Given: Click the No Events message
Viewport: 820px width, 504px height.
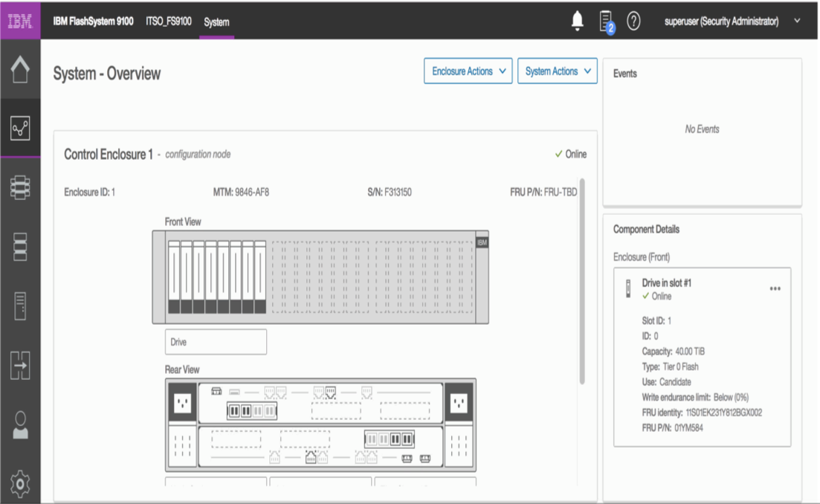Looking at the screenshot, I should 703,129.
